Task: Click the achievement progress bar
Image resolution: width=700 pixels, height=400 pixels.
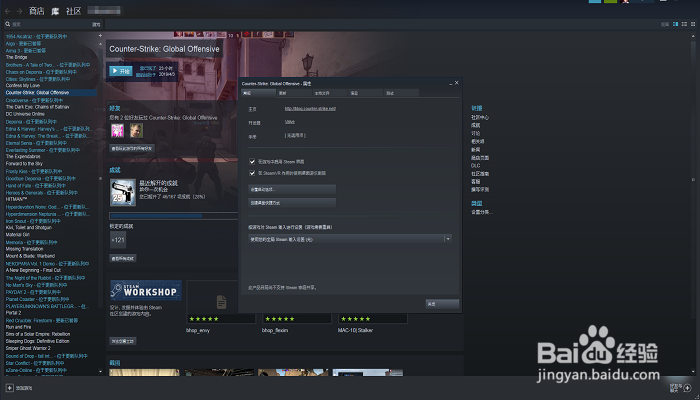Action: point(174,216)
